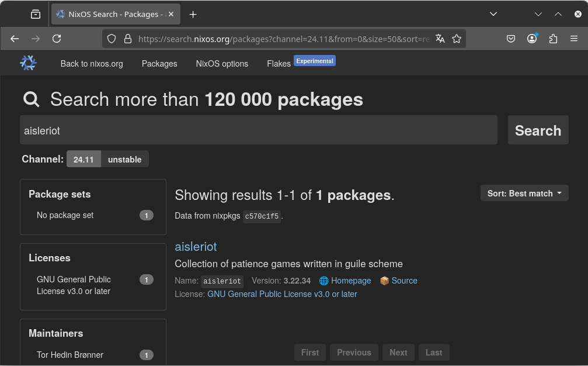The height and width of the screenshot is (366, 588).
Task: Filter by No package set
Action: [x=65, y=215]
